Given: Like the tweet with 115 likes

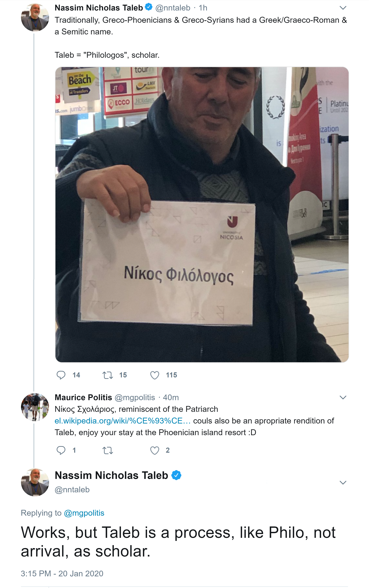Looking at the screenshot, I should tap(154, 375).
